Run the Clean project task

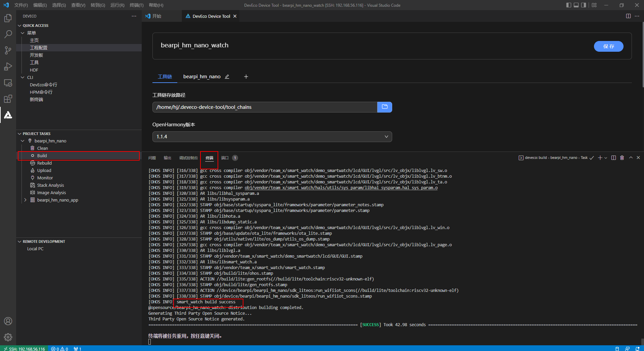coord(79,148)
